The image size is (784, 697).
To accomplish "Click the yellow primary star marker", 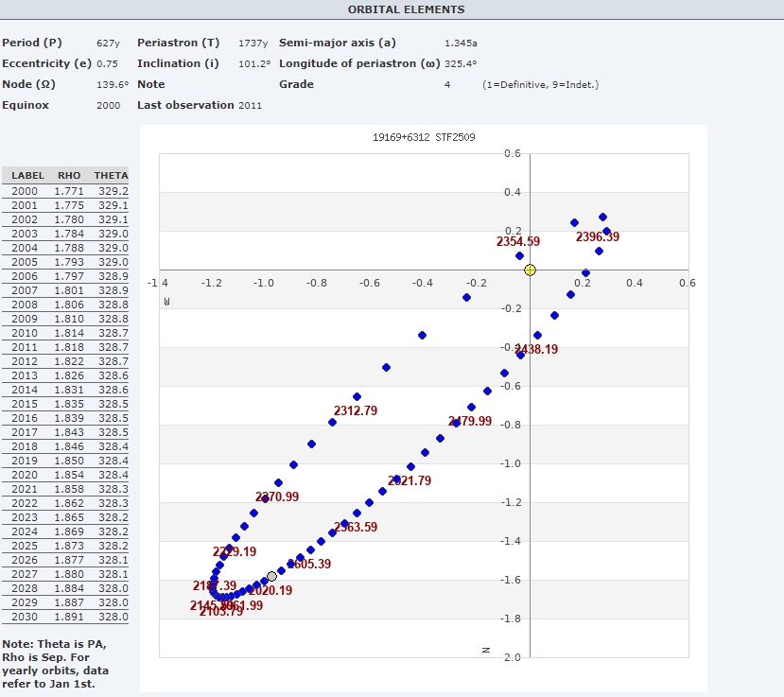I will point(530,270).
